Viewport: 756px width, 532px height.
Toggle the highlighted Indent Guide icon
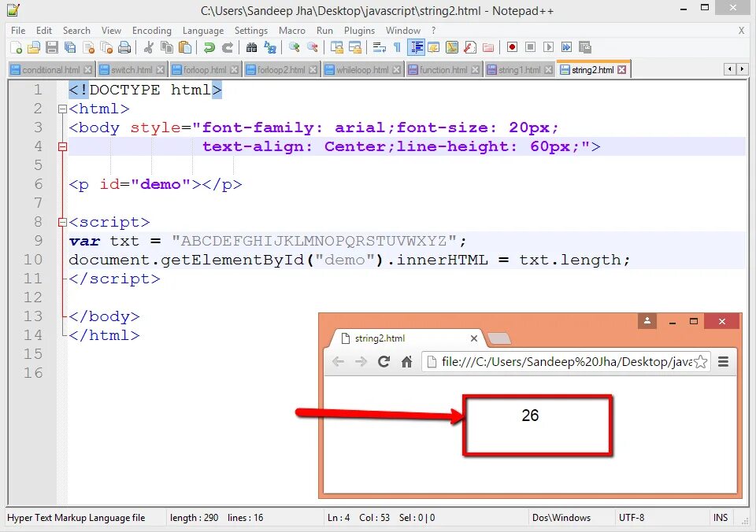click(x=416, y=47)
